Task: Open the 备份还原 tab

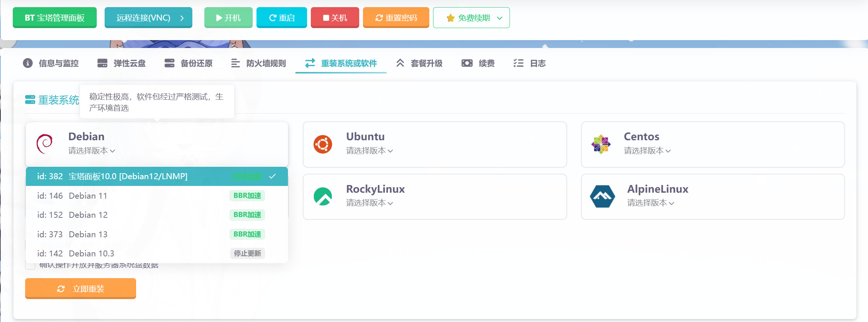Action: pos(189,63)
